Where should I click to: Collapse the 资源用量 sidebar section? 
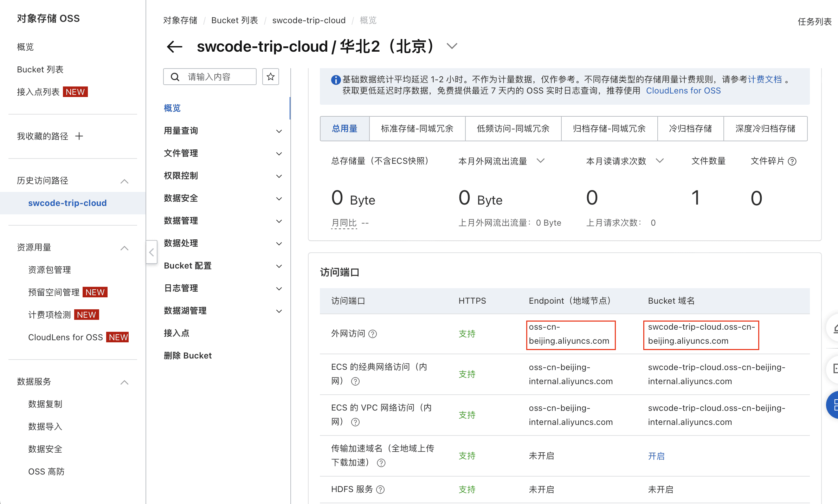[124, 248]
